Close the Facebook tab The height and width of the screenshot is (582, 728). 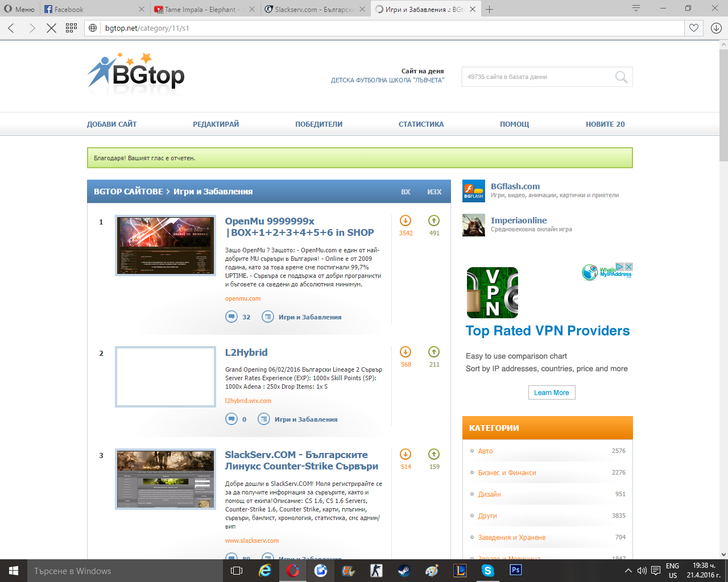(x=142, y=9)
